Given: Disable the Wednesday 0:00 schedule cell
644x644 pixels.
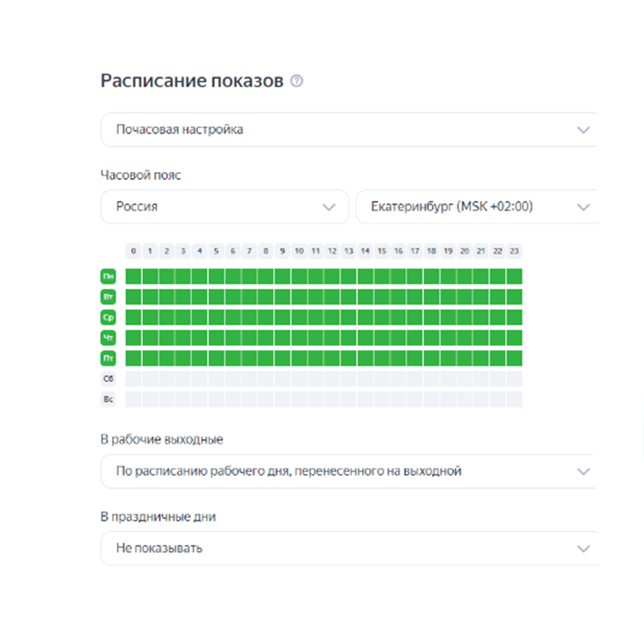Looking at the screenshot, I should [133, 317].
